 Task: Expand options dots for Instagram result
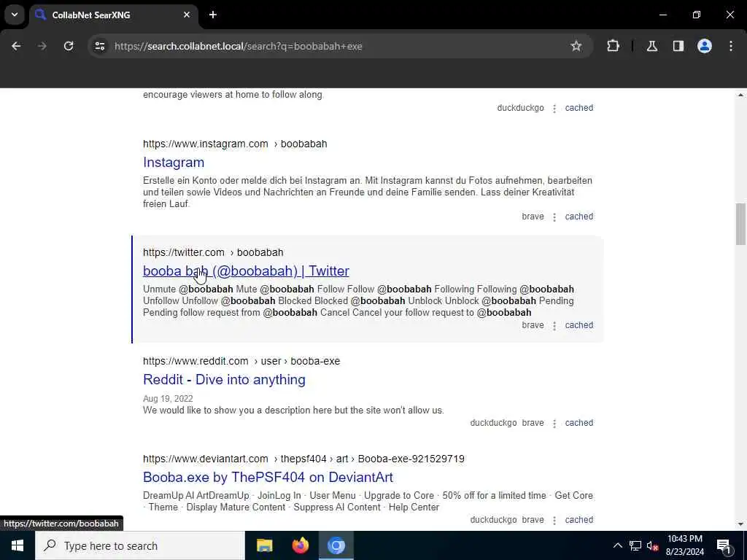click(x=554, y=217)
